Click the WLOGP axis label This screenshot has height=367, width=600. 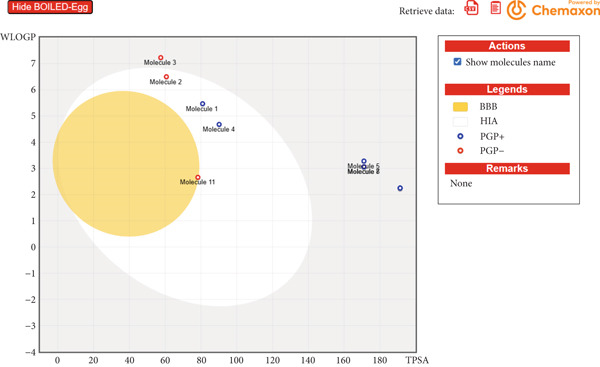(18, 37)
